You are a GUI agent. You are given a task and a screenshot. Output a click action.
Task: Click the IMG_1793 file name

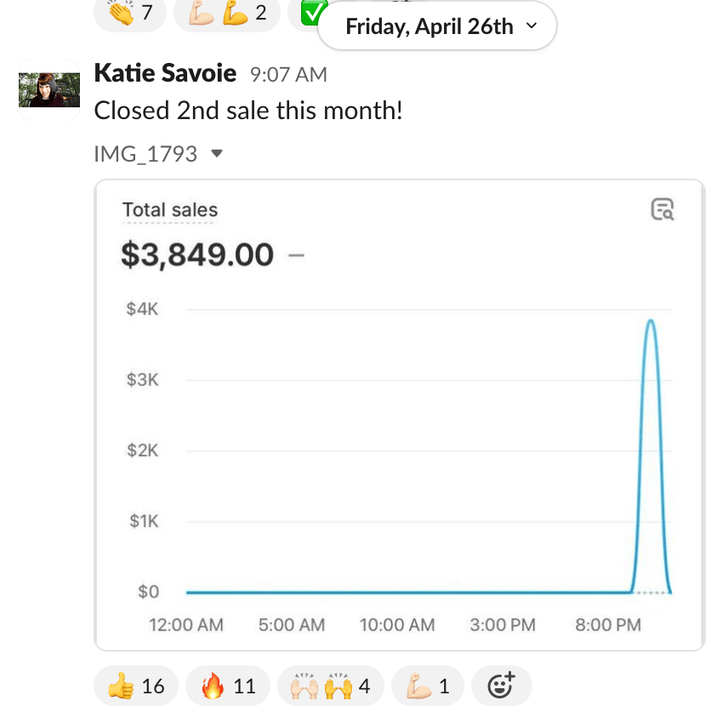pyautogui.click(x=145, y=154)
